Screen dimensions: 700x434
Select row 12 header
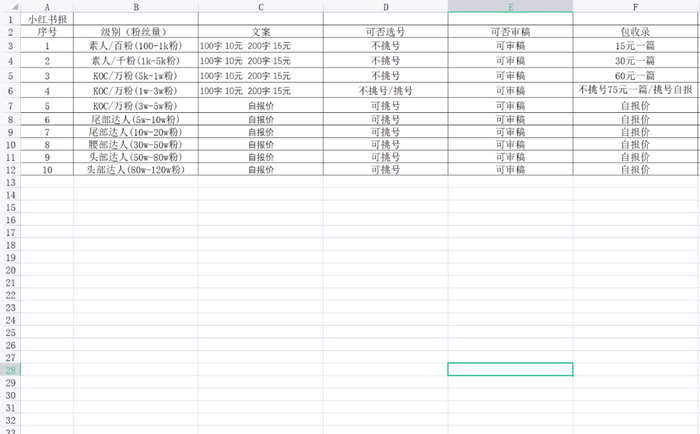click(x=10, y=170)
